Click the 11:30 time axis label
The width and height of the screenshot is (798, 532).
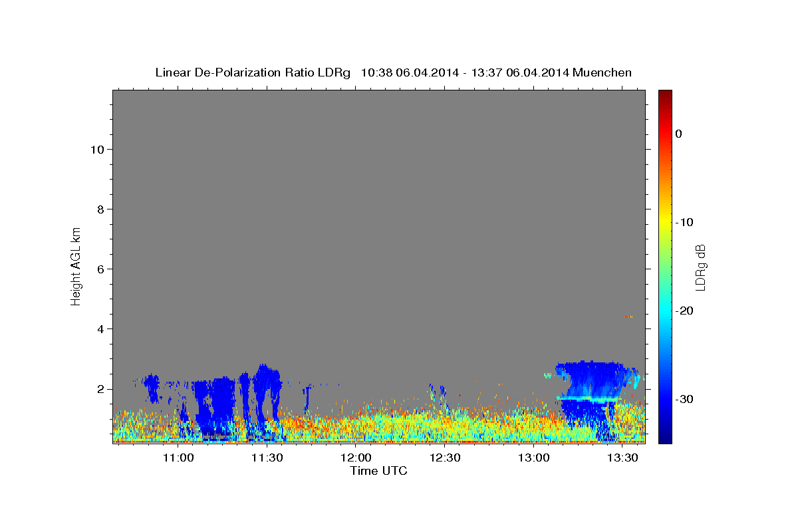tap(267, 458)
